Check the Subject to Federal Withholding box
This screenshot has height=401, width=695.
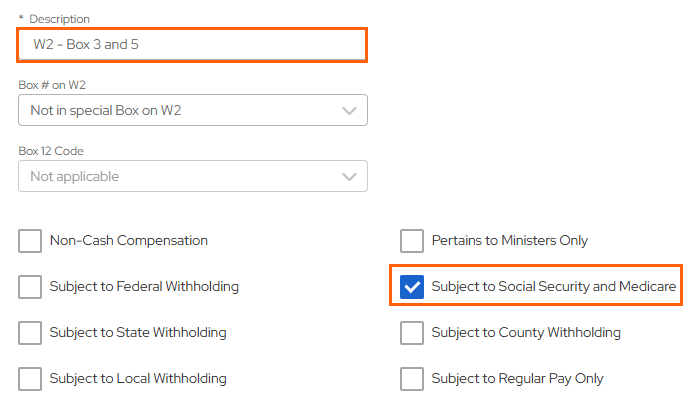point(30,287)
